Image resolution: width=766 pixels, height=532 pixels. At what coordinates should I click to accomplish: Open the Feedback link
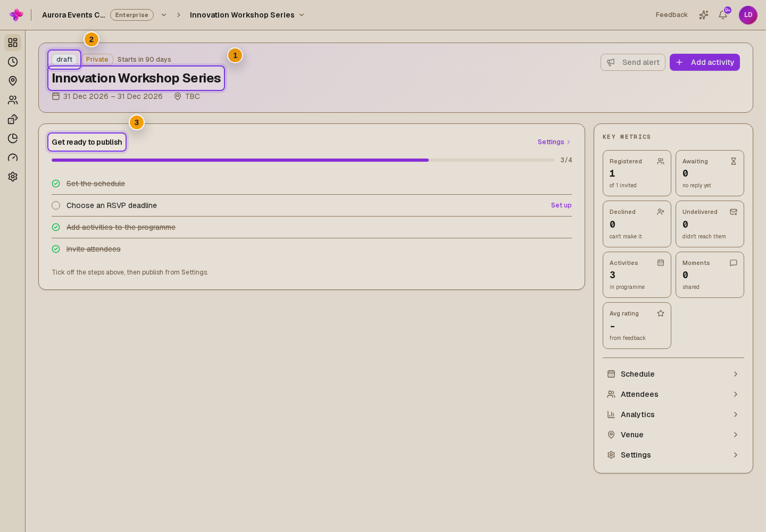pos(671,15)
